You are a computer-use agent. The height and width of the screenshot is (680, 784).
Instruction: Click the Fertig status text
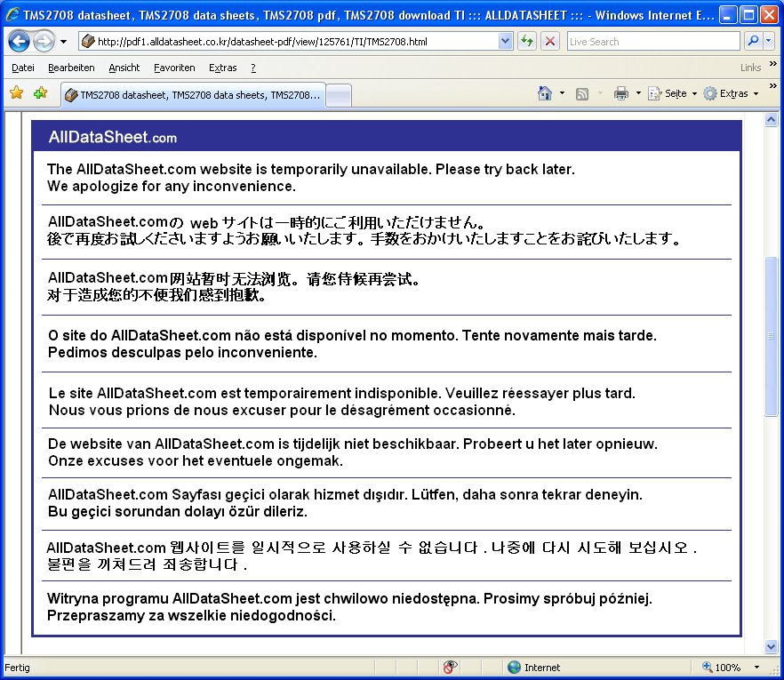pos(17,668)
